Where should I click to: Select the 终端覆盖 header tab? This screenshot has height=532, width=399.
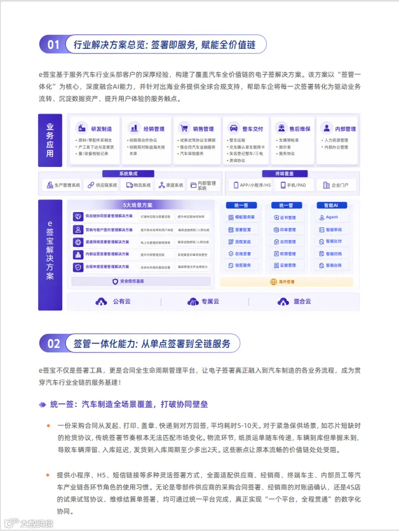285,174
